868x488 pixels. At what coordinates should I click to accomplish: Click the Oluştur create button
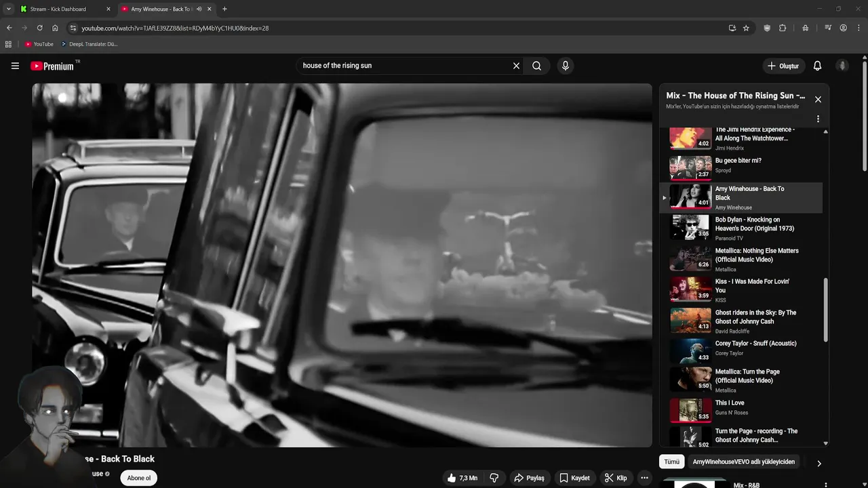pos(783,66)
